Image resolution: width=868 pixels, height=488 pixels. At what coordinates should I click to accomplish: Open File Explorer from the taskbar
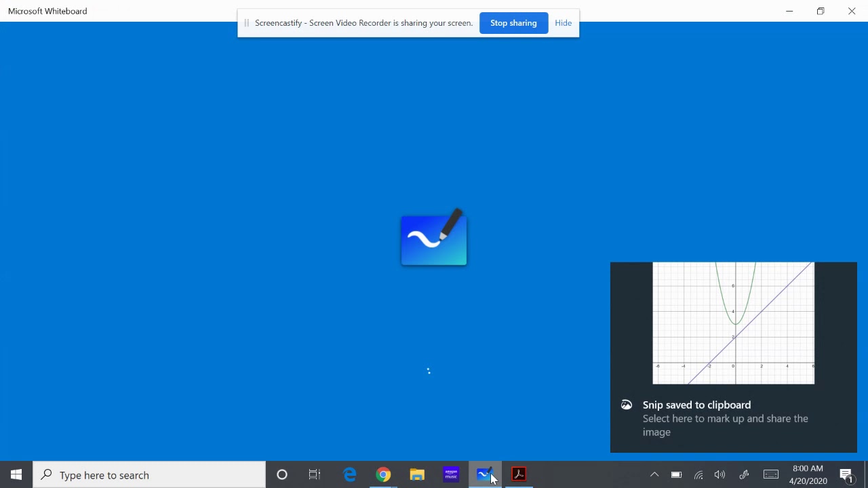[x=417, y=474]
